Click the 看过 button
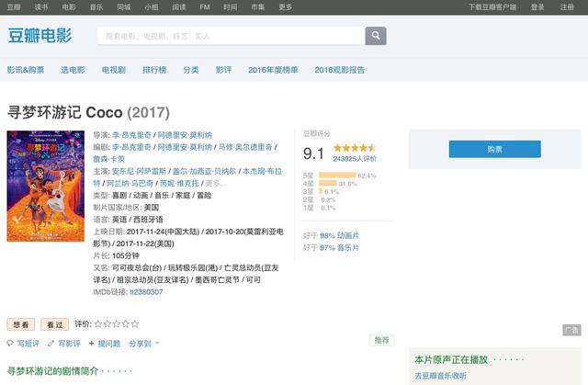This screenshot has height=385, width=588. (x=55, y=324)
